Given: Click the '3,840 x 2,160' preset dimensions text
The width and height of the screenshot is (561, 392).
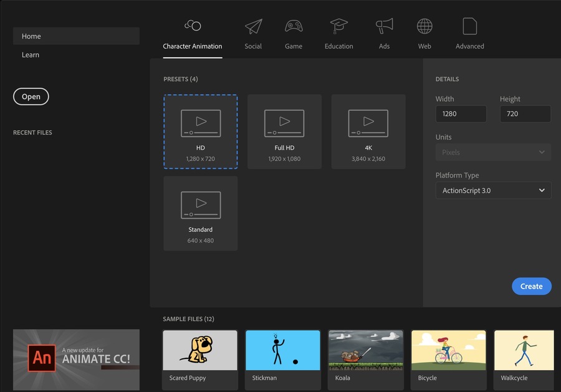Looking at the screenshot, I should pyautogui.click(x=368, y=159).
